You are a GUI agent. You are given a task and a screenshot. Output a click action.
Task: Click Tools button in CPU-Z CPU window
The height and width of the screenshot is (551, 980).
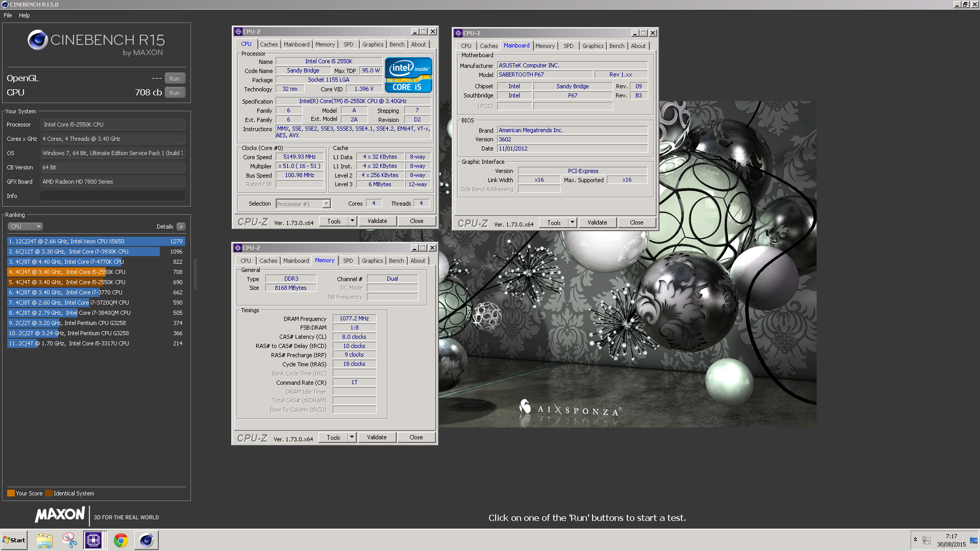(x=334, y=221)
